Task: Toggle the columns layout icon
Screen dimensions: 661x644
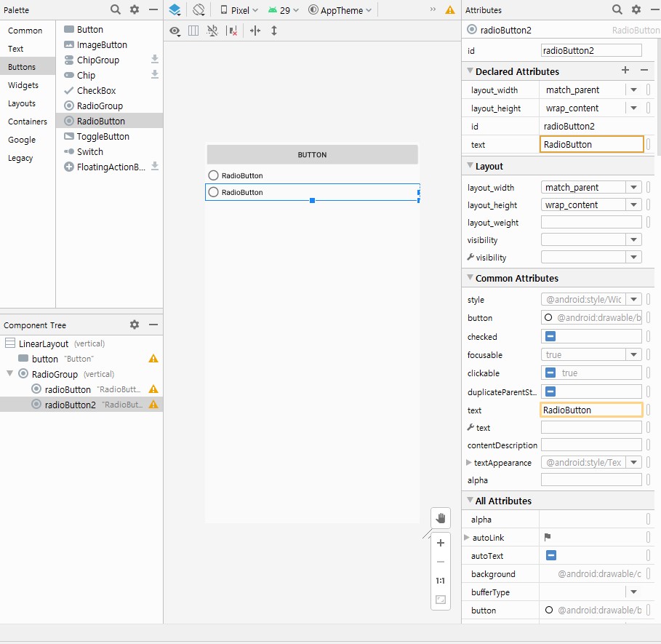Action: (x=193, y=31)
